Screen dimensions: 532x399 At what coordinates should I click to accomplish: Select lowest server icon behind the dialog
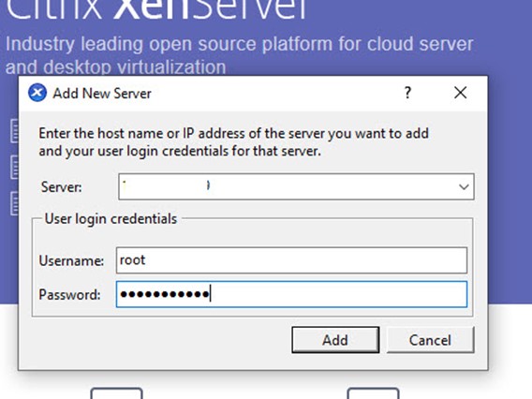click(x=14, y=203)
